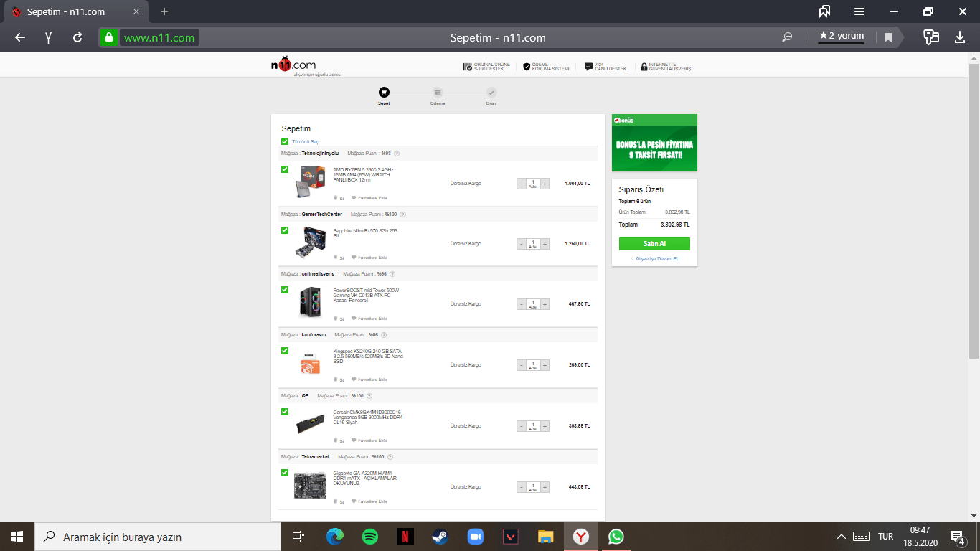Open store score help for onlinealisveris
The image size is (980, 551).
coord(392,274)
